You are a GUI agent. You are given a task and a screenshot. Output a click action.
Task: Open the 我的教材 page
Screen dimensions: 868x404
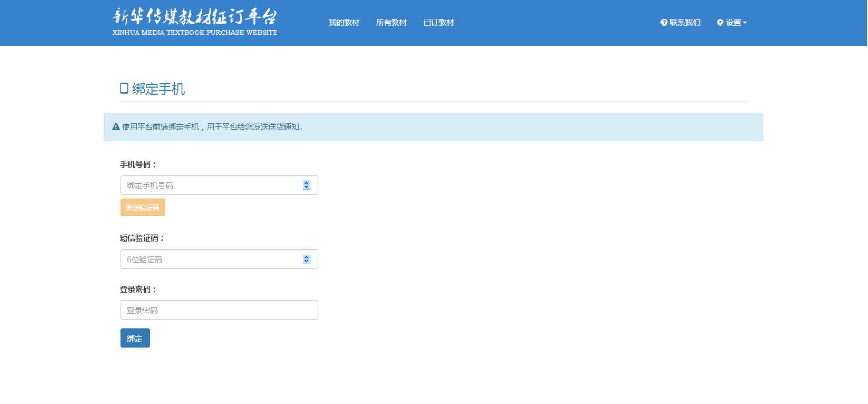tap(344, 22)
